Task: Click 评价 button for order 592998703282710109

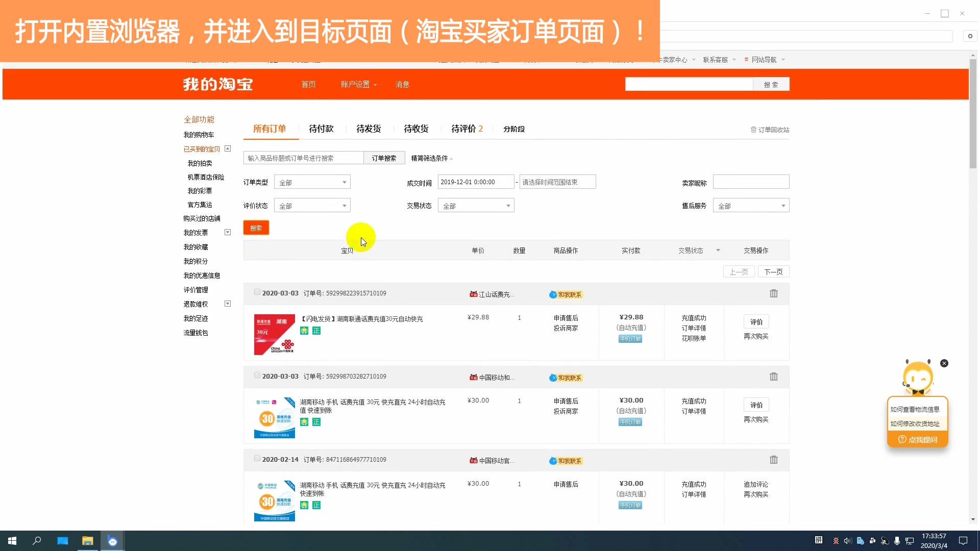Action: 756,405
